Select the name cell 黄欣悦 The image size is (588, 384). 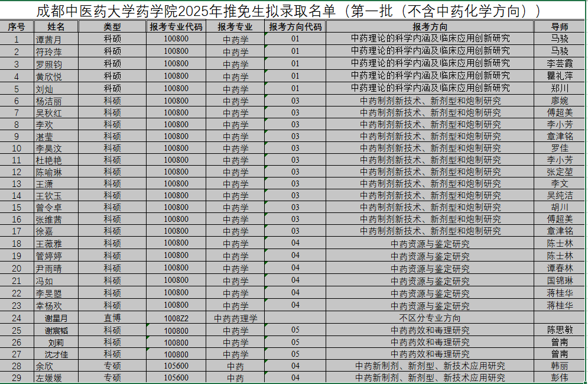tap(56, 76)
